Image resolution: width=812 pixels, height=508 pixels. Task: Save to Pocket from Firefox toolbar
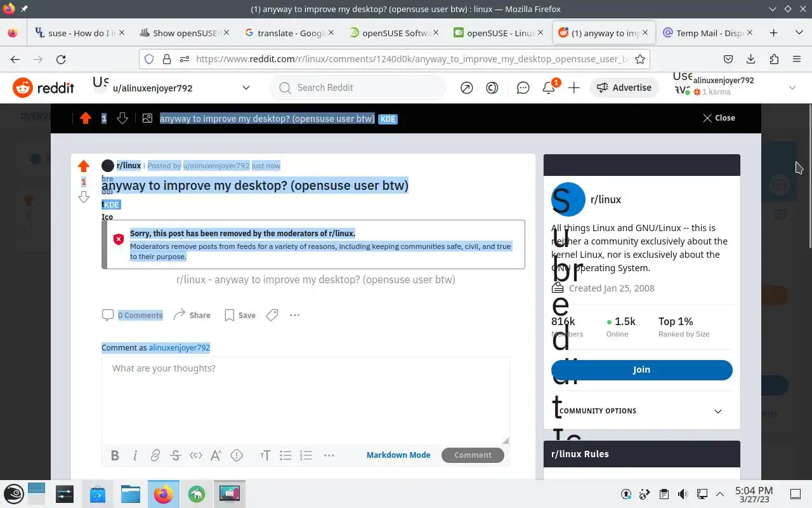click(x=728, y=59)
